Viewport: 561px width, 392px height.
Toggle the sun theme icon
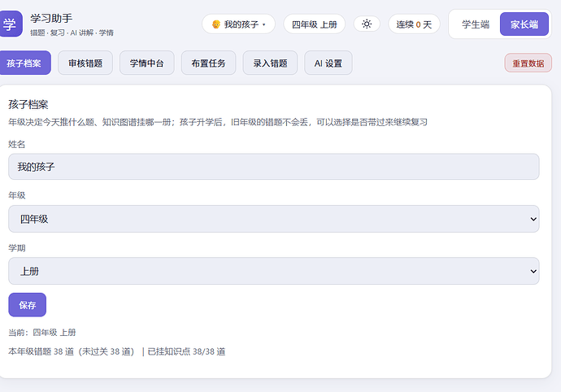[x=367, y=24]
